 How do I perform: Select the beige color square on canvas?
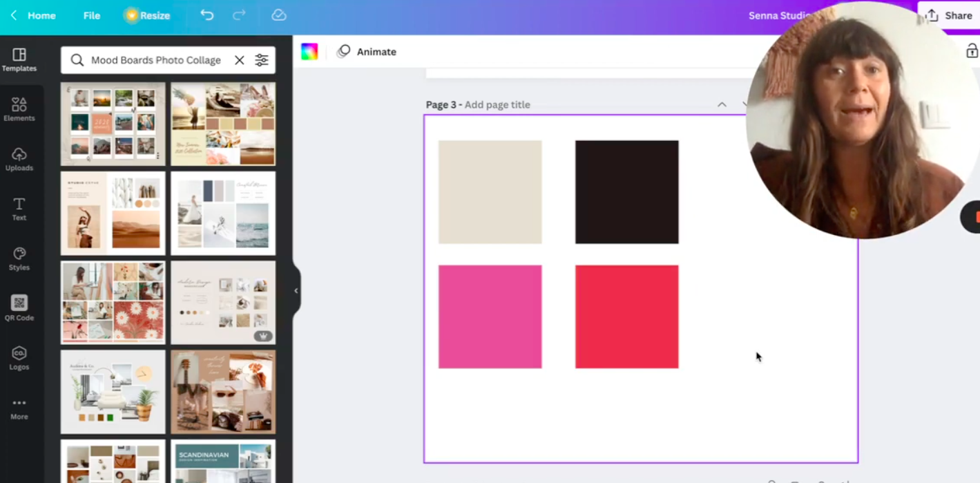coord(490,192)
